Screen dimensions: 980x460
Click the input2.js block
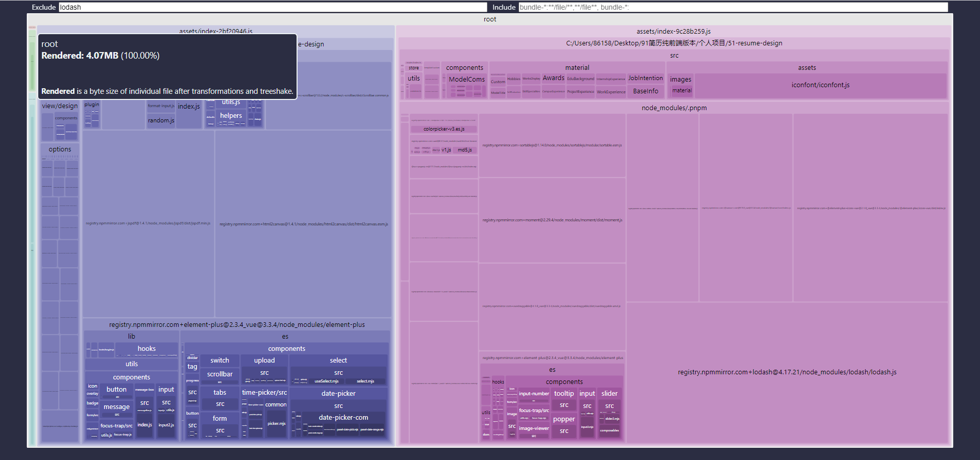tap(166, 425)
